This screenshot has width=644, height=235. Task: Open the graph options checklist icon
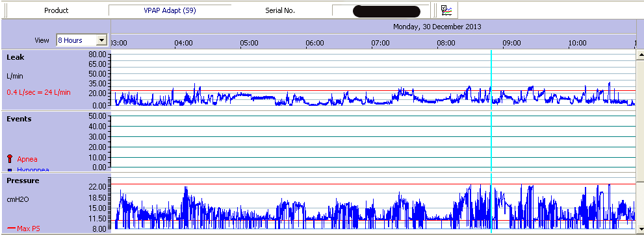pos(446,10)
